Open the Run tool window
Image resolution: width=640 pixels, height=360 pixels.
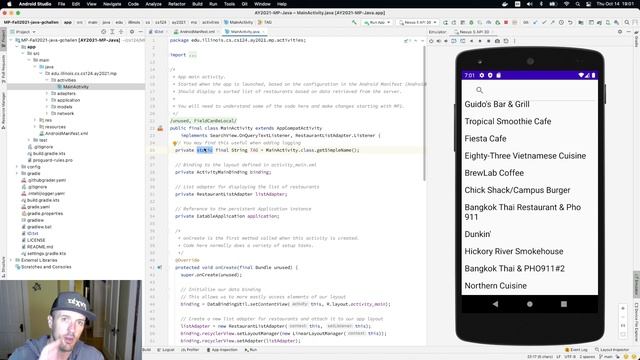251,350
